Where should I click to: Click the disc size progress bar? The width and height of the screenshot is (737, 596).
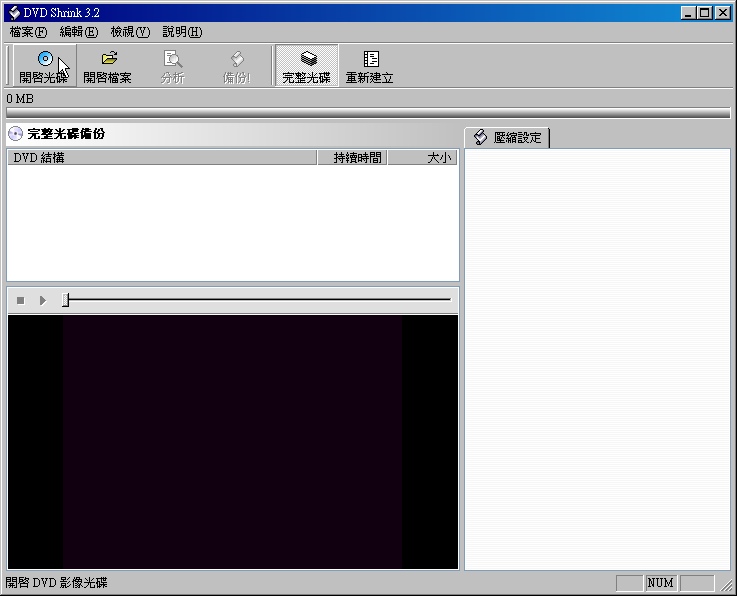point(368,113)
